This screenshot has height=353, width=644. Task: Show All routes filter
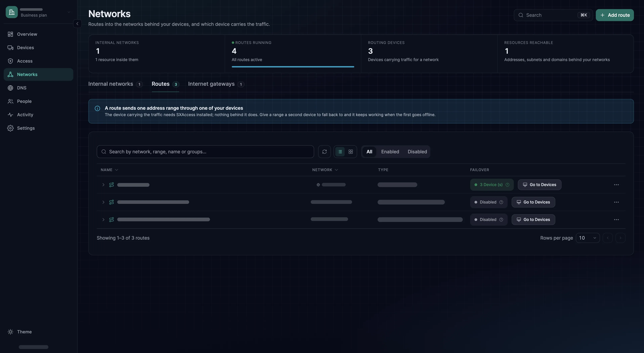coord(369,152)
